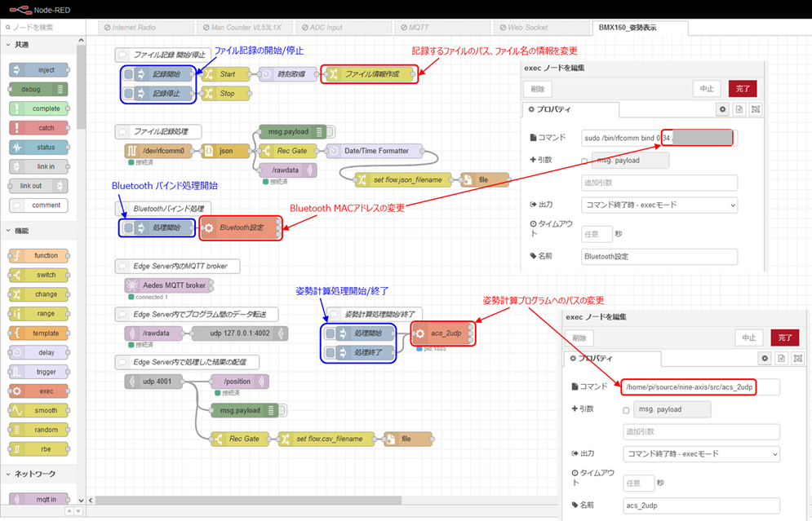812x521 pixels.
Task: Pick the exec node from the palette
Action: point(38,391)
